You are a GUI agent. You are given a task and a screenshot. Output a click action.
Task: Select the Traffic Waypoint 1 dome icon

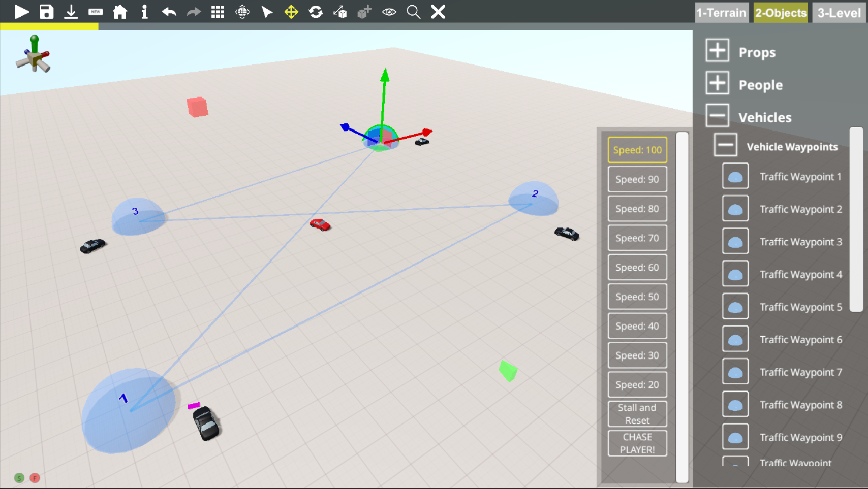(x=735, y=176)
